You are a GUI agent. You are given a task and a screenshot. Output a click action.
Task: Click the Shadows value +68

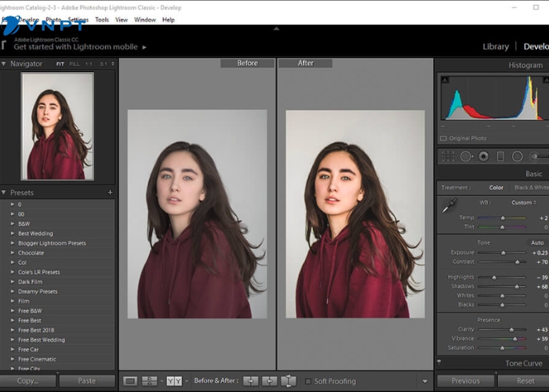click(x=542, y=287)
